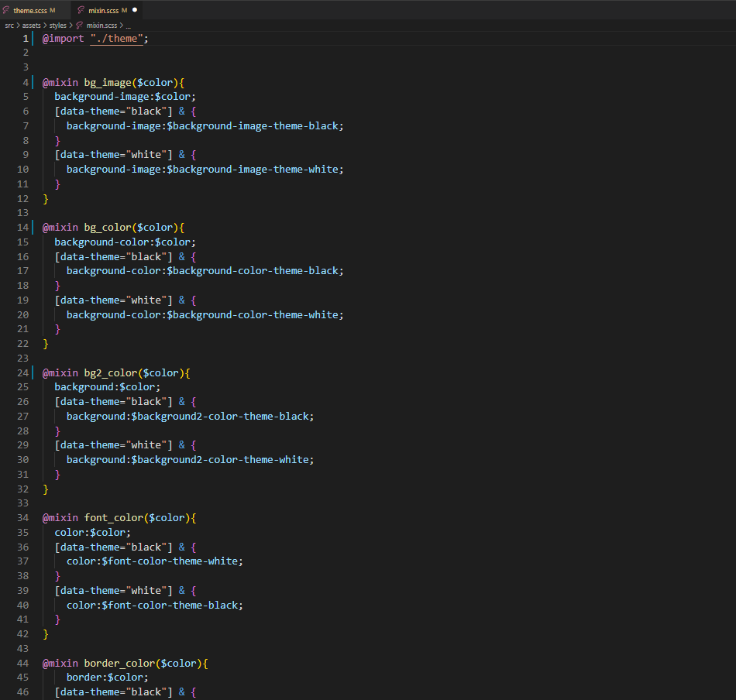Click closing brace on line 32

point(46,489)
